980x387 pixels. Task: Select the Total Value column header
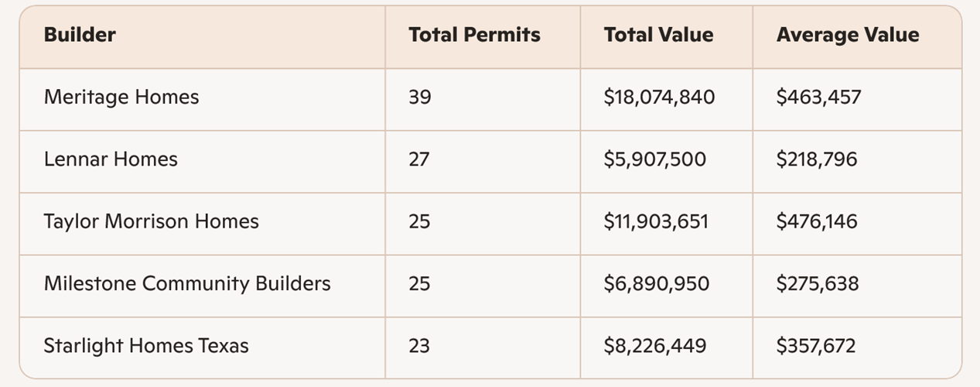click(x=658, y=35)
